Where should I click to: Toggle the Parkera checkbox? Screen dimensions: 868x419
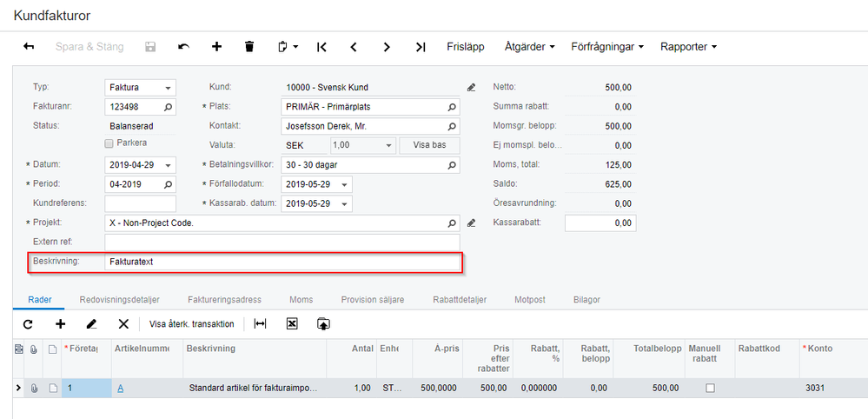pyautogui.click(x=109, y=143)
